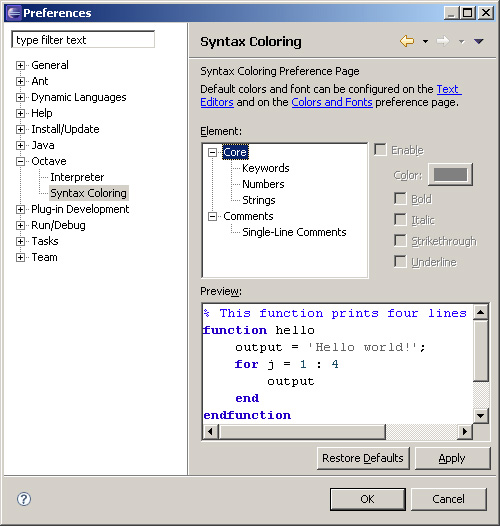Click the preview horizontal scroll right arrow
The image size is (500, 526).
[465, 431]
